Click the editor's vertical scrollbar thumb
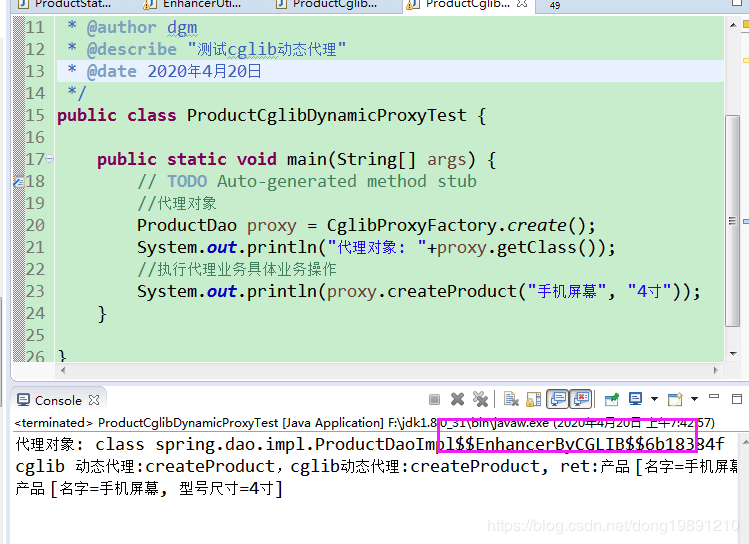The image size is (749, 544). tap(732, 221)
